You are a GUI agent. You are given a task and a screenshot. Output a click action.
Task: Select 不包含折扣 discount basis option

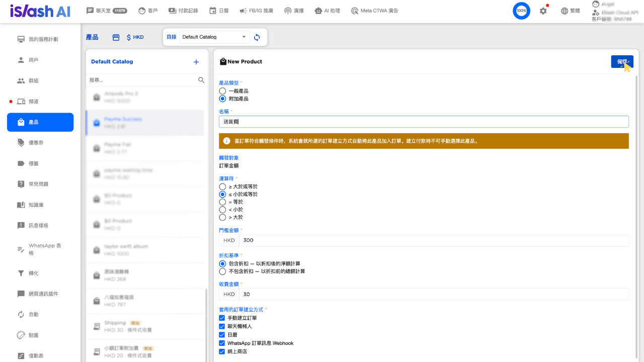coord(222,271)
